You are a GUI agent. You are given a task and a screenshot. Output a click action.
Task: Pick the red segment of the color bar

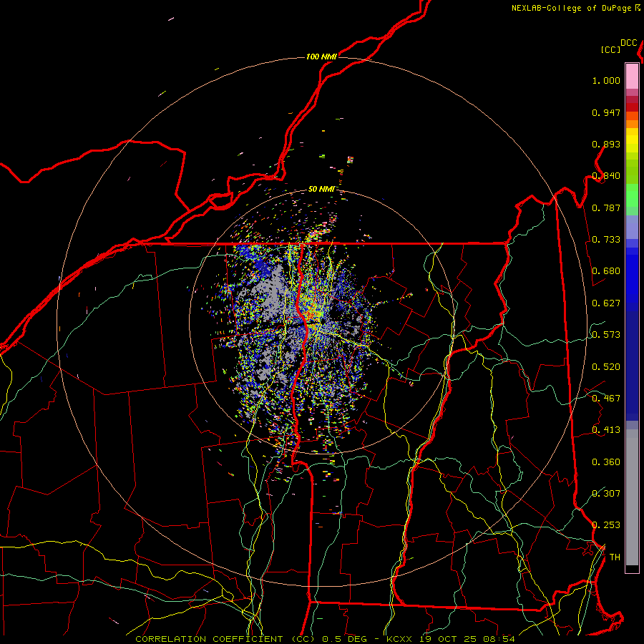[x=632, y=107]
